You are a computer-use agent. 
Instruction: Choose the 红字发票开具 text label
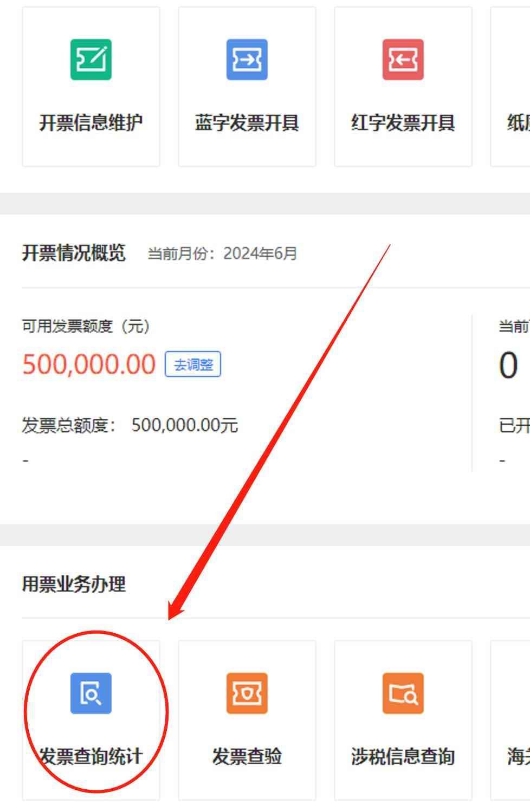(x=403, y=123)
